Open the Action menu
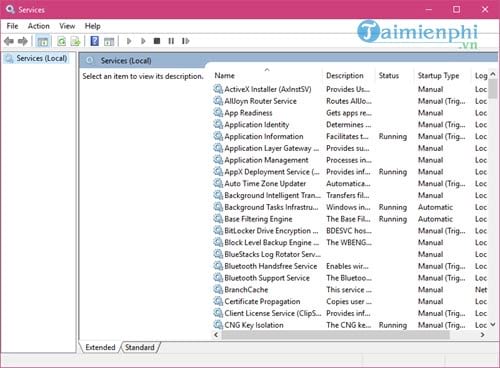 tap(39, 26)
